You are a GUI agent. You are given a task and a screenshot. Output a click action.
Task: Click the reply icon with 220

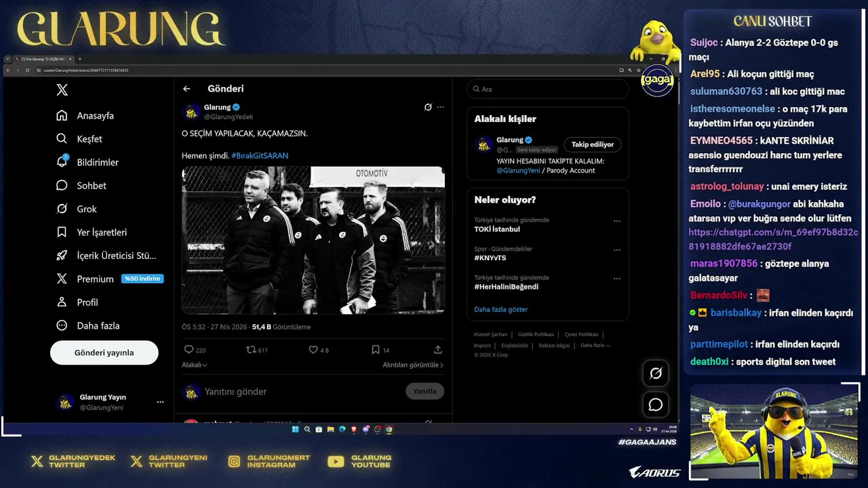point(189,350)
